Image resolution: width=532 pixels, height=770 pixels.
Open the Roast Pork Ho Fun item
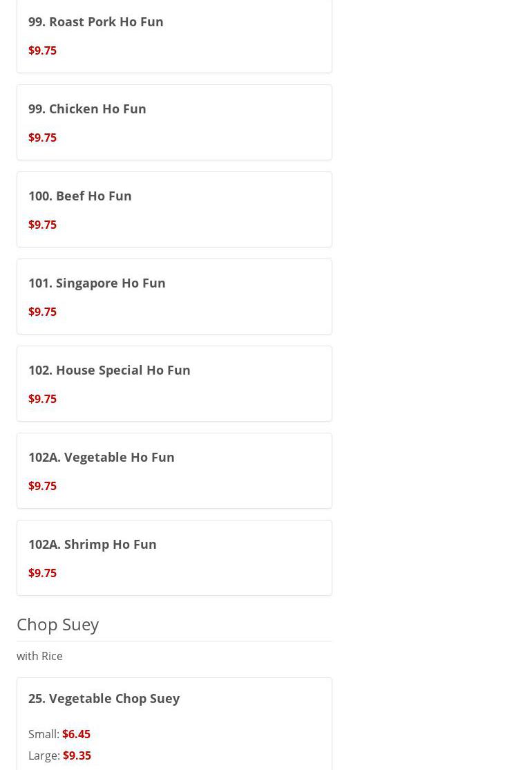(x=96, y=21)
